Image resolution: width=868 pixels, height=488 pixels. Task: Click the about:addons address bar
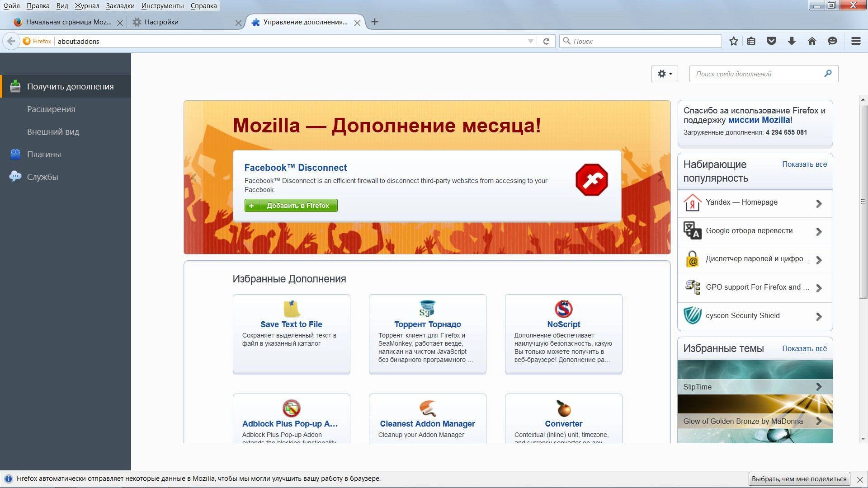coord(289,41)
